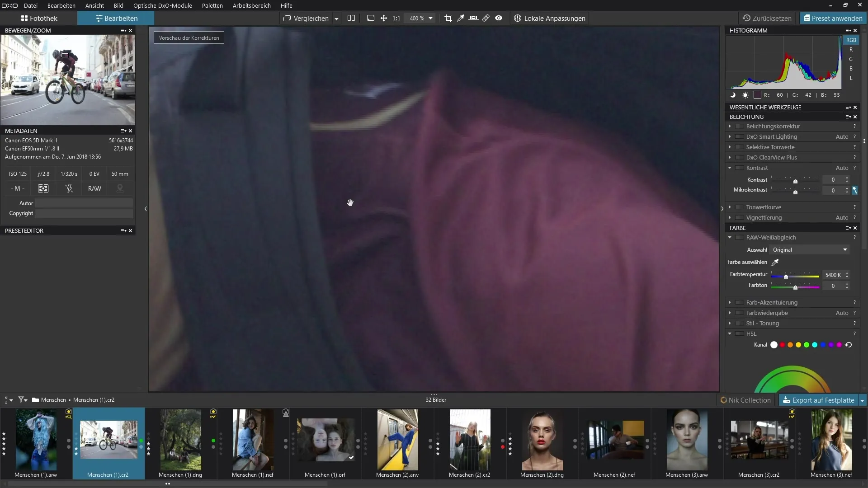Activate the horizon leveling tool
Image resolution: width=868 pixels, height=488 pixels.
point(473,19)
